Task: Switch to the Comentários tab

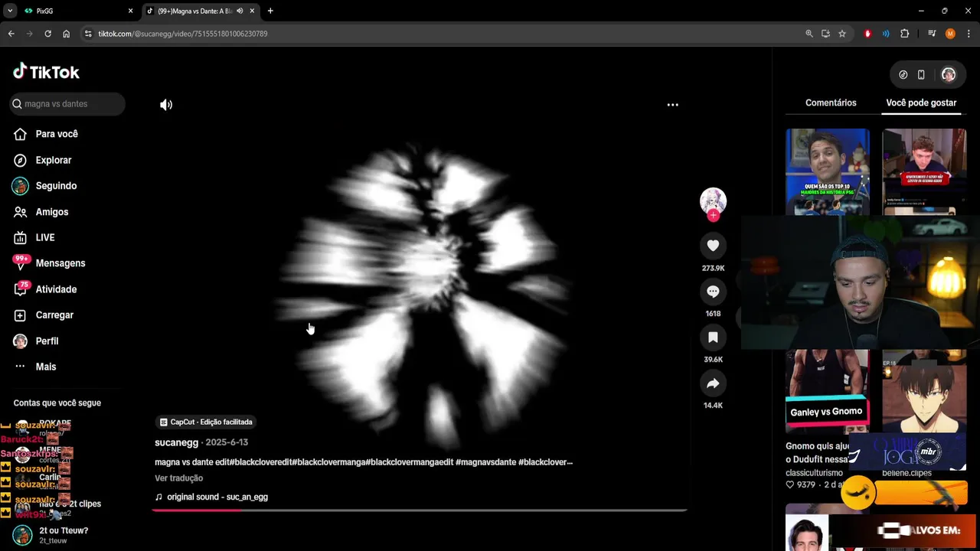Action: click(831, 103)
